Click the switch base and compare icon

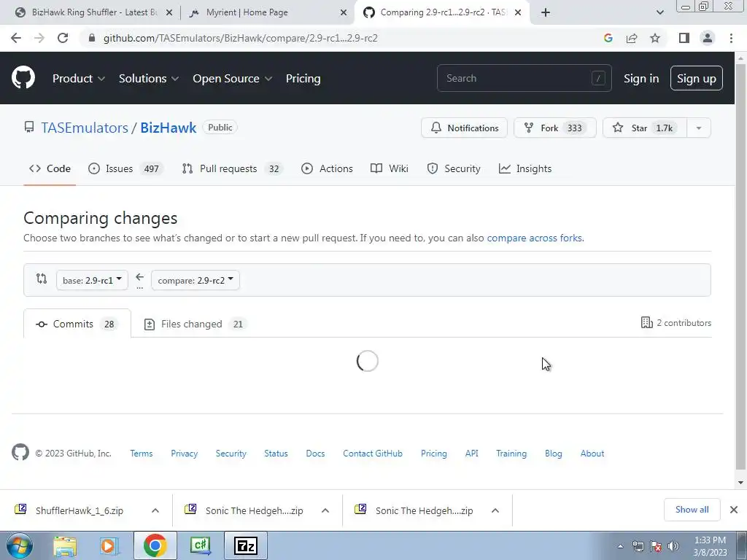coord(42,279)
